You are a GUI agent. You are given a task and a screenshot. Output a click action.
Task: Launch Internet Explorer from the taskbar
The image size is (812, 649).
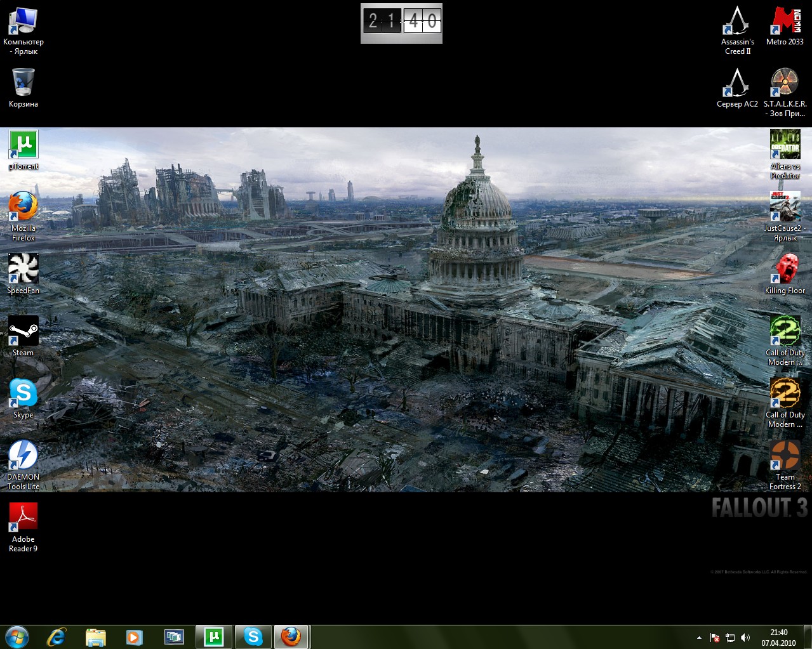tap(57, 637)
